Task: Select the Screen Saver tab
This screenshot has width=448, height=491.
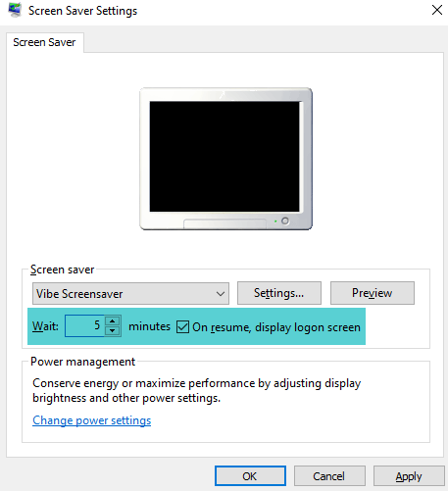Action: tap(44, 42)
